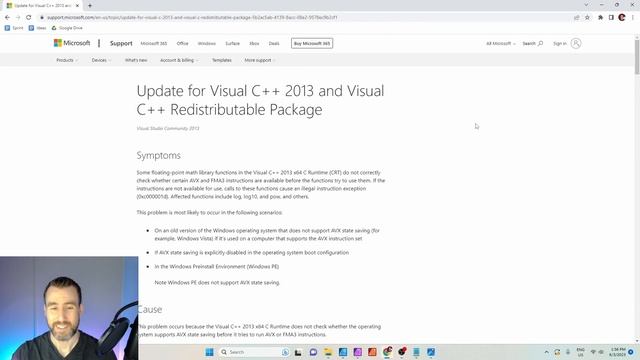Open the Templates link
Image resolution: width=640 pixels, height=360 pixels.
point(222,60)
